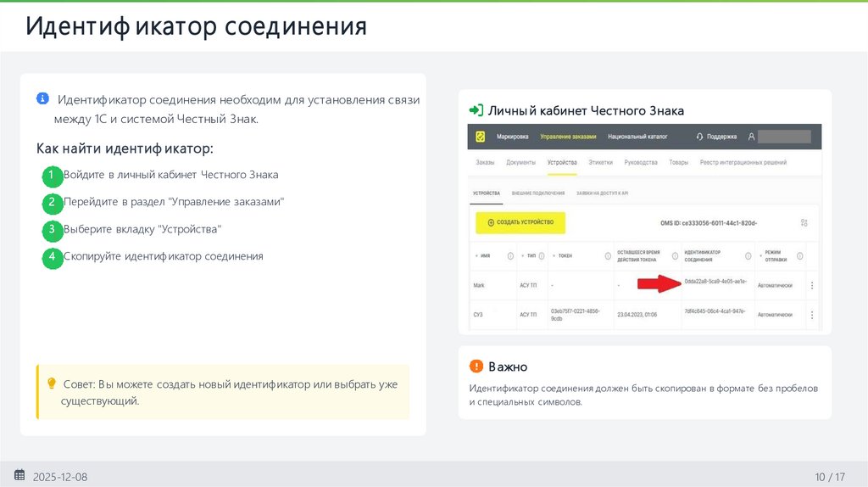Click the user profile icon in the header

pos(751,137)
